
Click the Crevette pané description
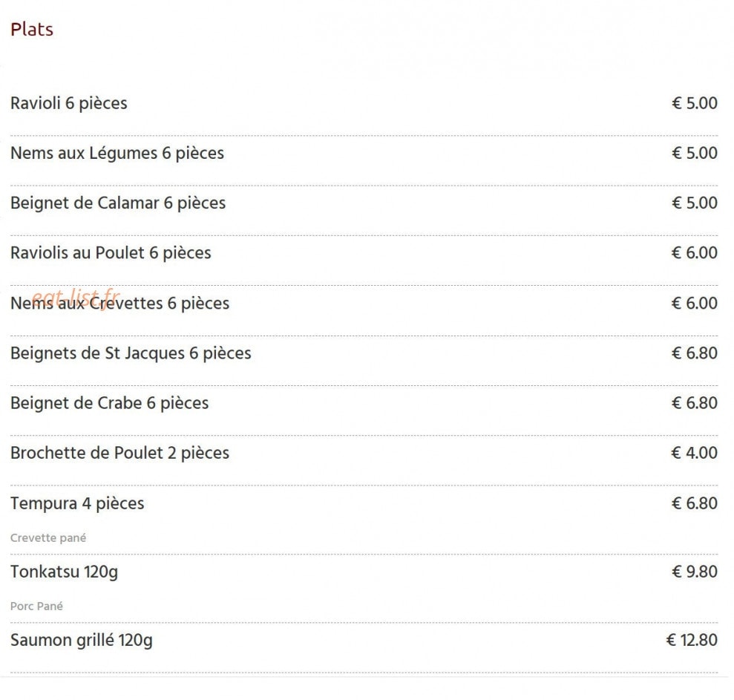(x=48, y=538)
